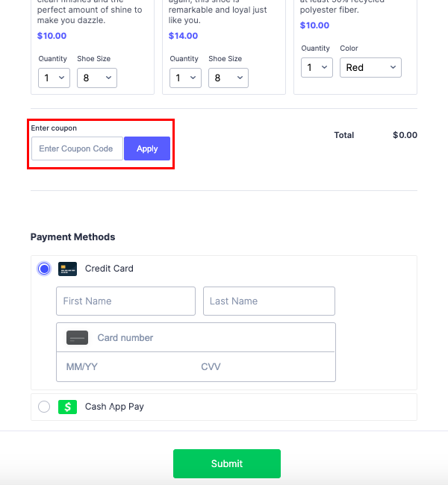Focus the Enter Coupon Code field

click(x=77, y=148)
